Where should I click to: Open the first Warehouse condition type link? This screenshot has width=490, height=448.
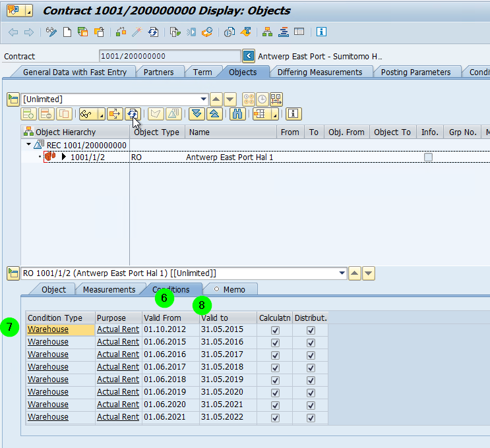(x=48, y=329)
